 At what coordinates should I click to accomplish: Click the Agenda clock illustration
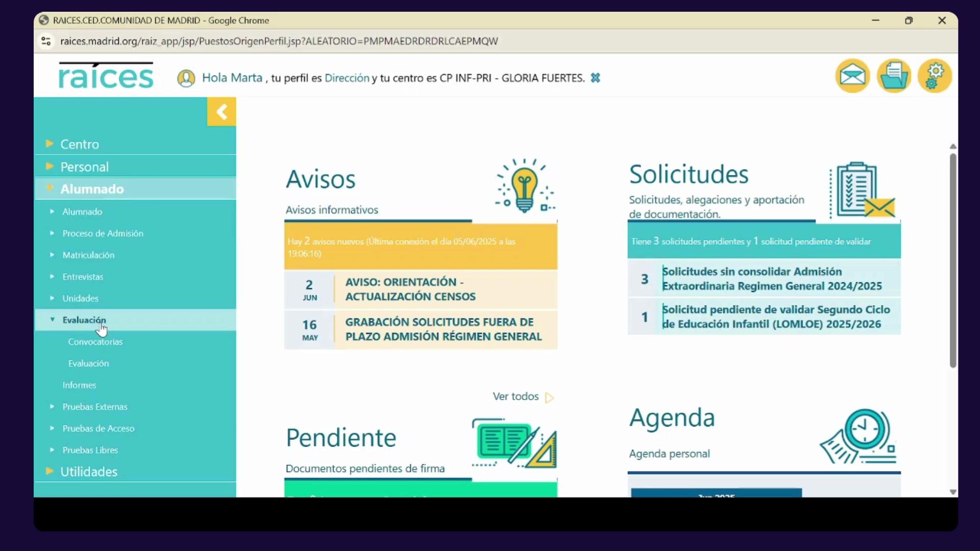pos(859,437)
